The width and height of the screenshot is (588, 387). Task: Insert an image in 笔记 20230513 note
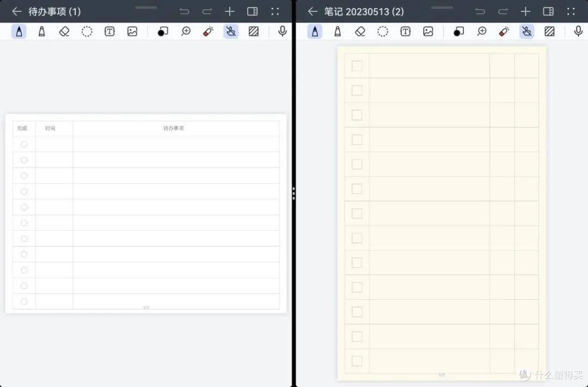pos(428,32)
